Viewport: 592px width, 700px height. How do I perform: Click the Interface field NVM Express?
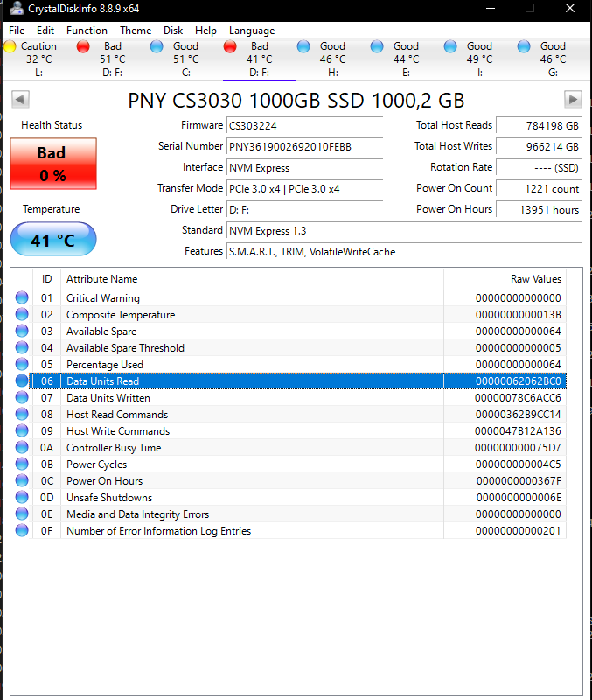(304, 167)
